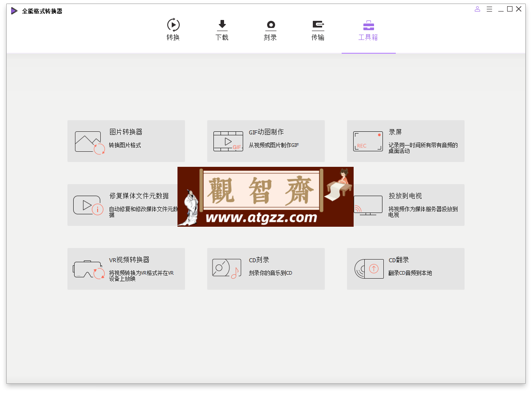Click the CD翻录 disc upload icon
Screen dimensions: 532x394
pos(369,269)
